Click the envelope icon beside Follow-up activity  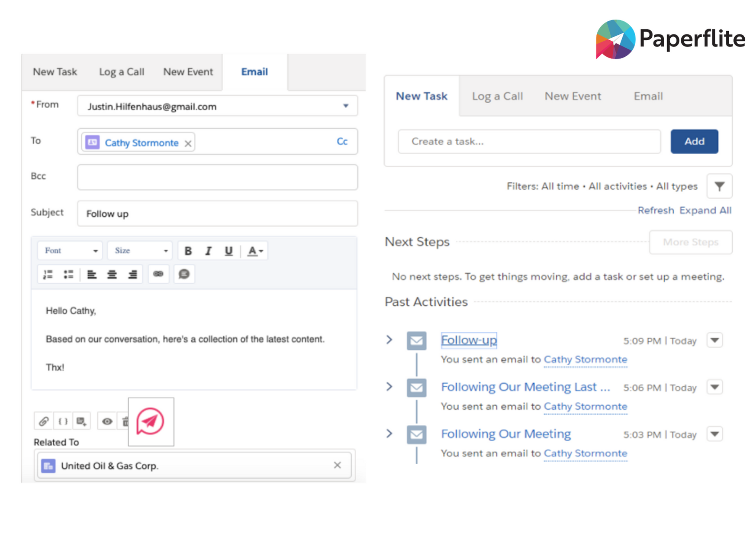(416, 340)
